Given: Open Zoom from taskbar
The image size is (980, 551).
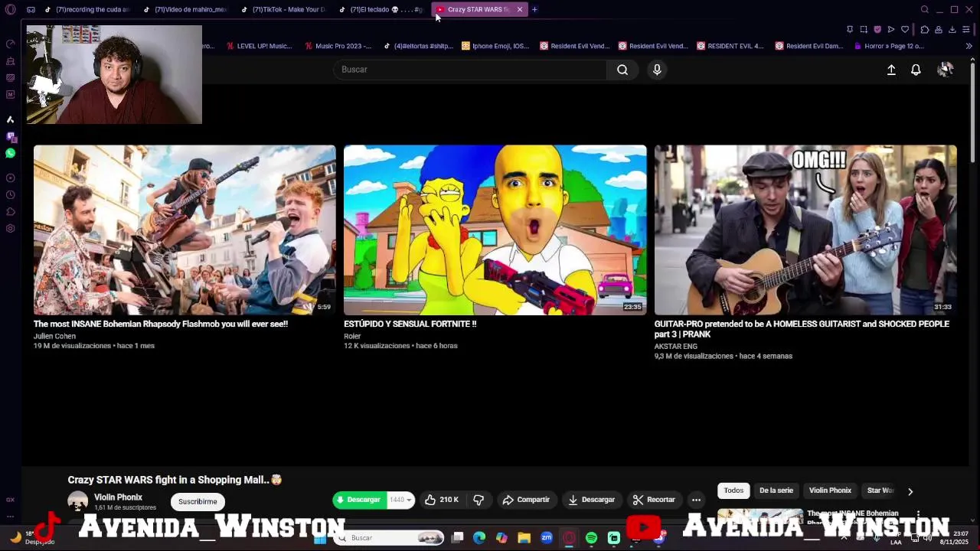Looking at the screenshot, I should [547, 538].
